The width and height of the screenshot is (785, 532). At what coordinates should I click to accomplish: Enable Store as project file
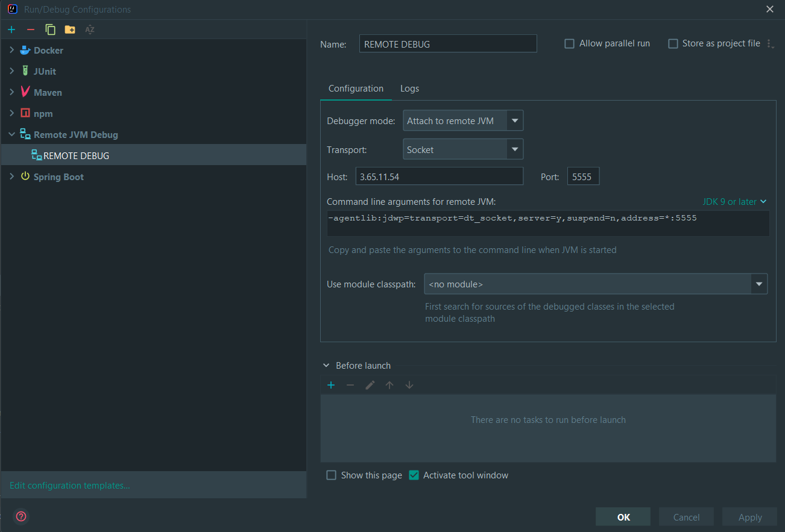tap(672, 43)
